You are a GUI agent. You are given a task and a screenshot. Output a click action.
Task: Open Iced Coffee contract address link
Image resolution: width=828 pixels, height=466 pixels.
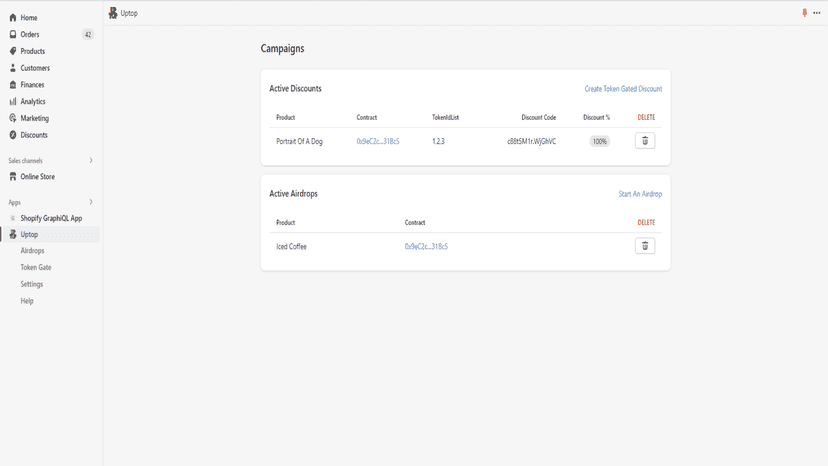(x=426, y=246)
